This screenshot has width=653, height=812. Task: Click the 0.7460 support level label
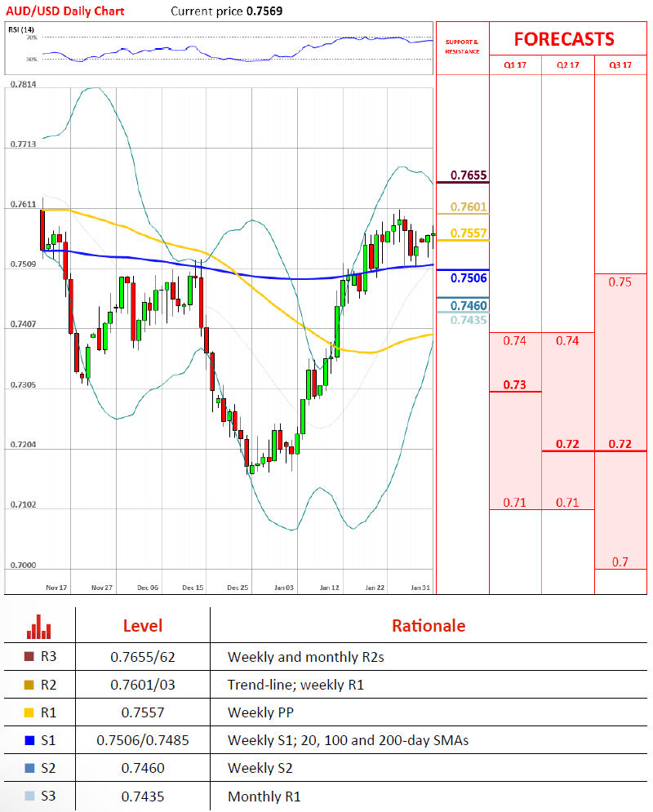tap(469, 305)
